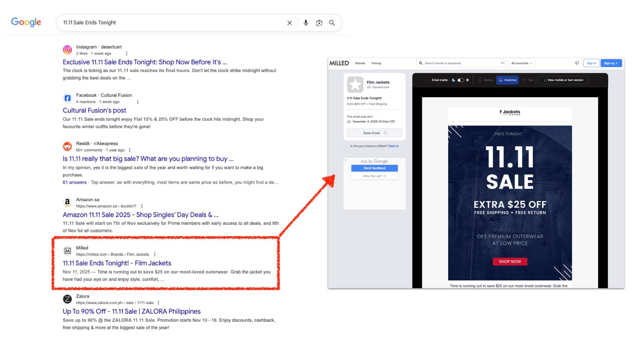Click the Milled announcements megaphone icon

pos(577,63)
